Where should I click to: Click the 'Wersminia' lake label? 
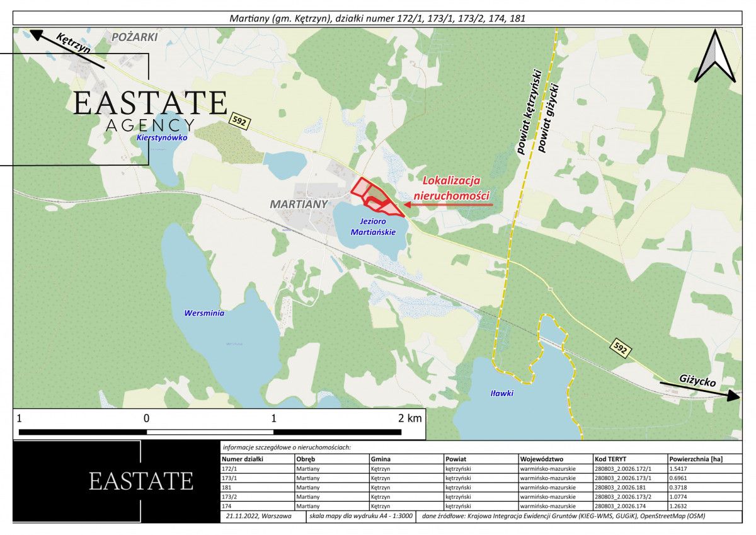point(204,313)
